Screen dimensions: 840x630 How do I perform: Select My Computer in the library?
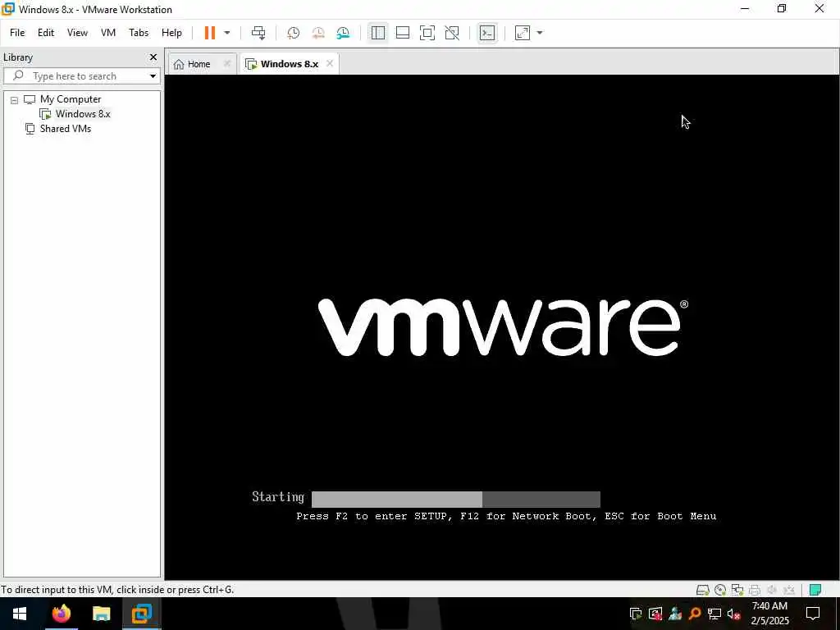tap(71, 99)
